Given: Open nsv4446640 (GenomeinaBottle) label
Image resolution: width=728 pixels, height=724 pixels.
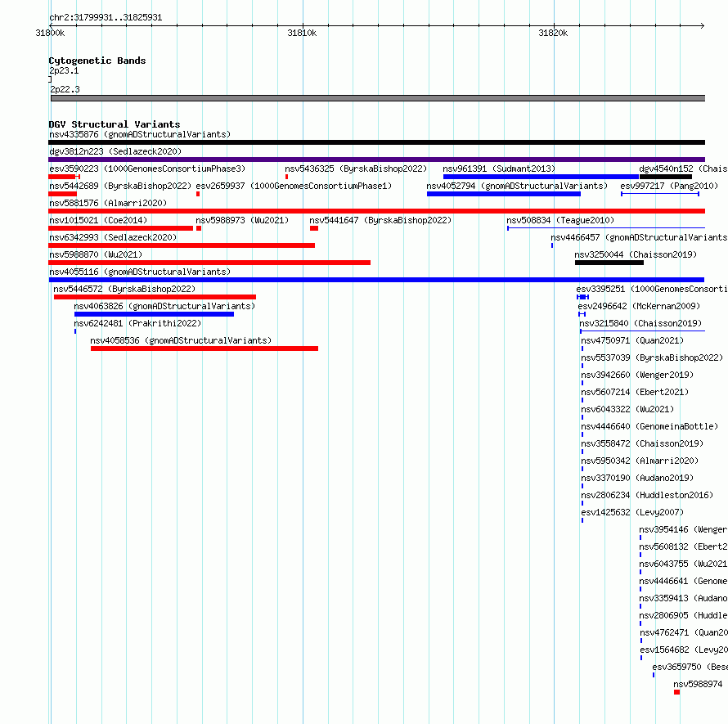Looking at the screenshot, I should (649, 427).
